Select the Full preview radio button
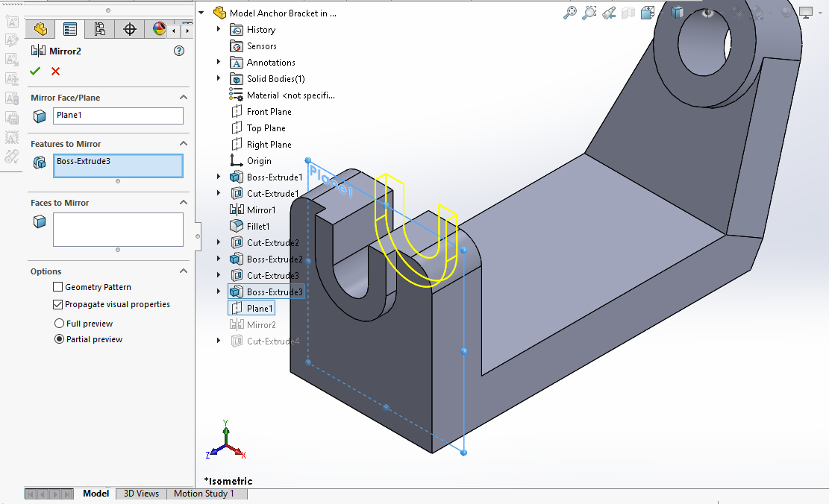829x504 pixels. tap(59, 324)
